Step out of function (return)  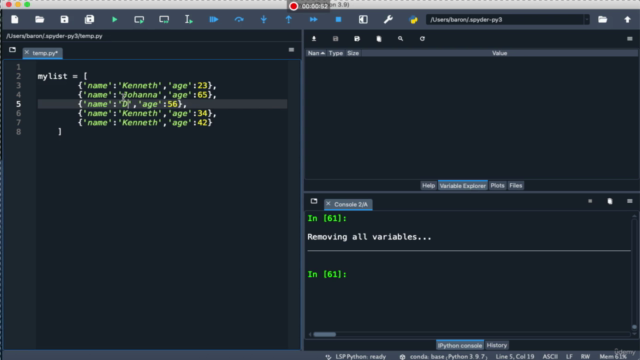click(x=289, y=19)
